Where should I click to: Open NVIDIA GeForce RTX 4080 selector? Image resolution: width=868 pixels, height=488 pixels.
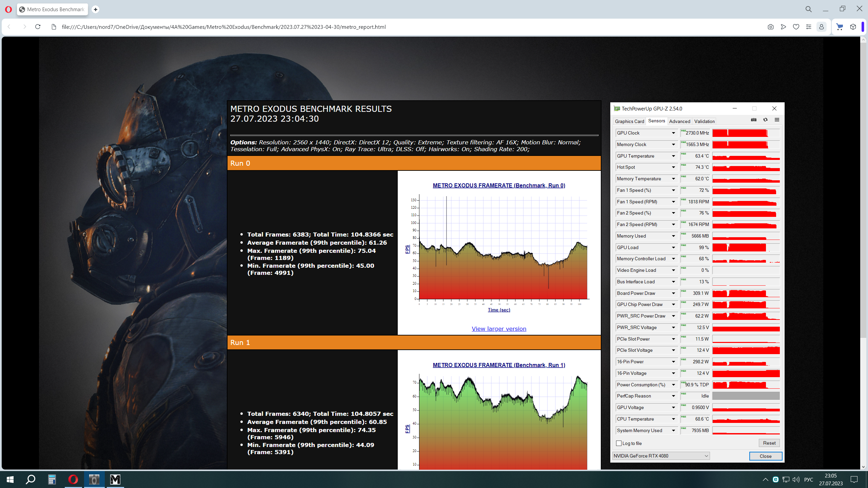point(661,456)
